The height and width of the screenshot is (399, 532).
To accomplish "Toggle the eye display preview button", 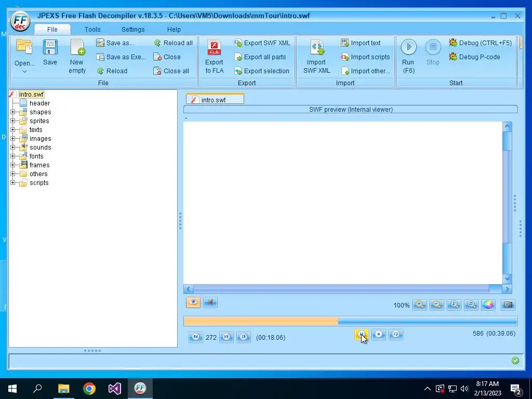I will [193, 302].
